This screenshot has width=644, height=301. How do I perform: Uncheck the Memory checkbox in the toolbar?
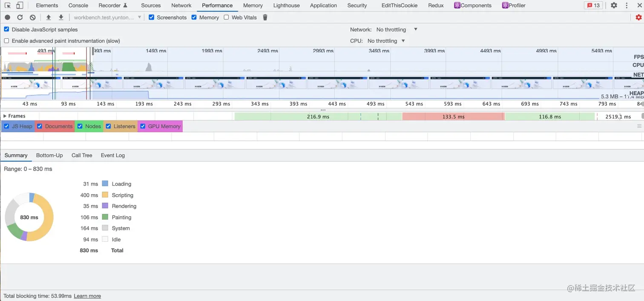[194, 17]
